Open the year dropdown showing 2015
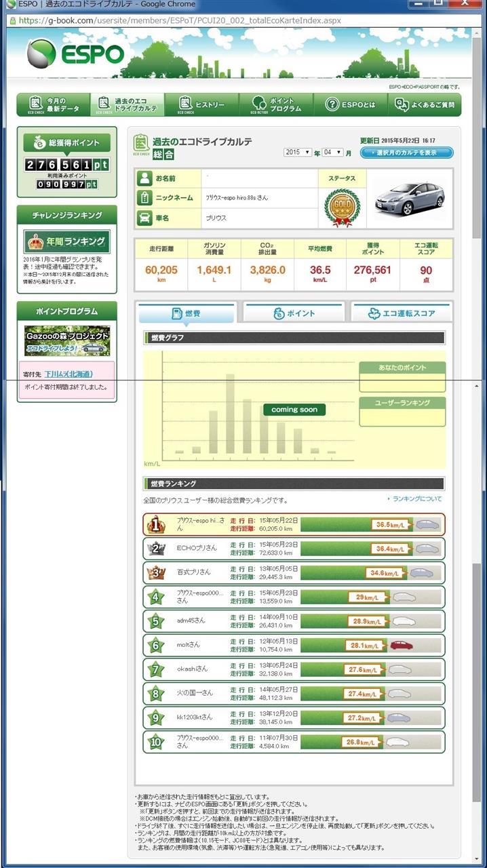Viewport: 487px width, 868px height. click(298, 153)
